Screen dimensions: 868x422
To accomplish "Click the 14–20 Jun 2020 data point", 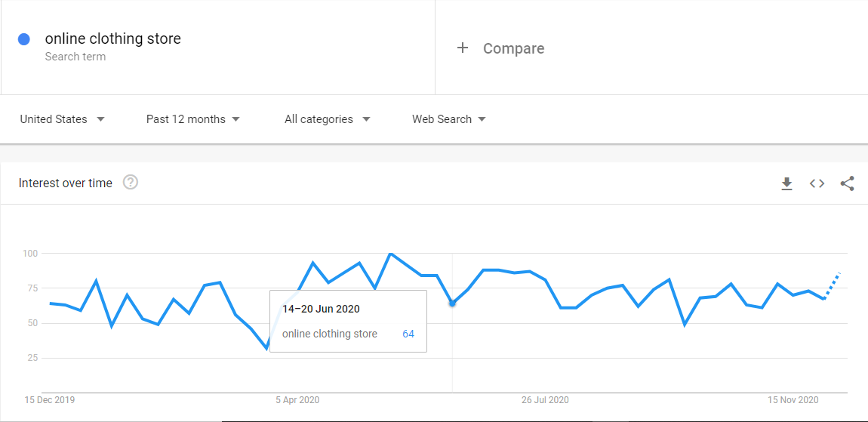I will coord(452,303).
